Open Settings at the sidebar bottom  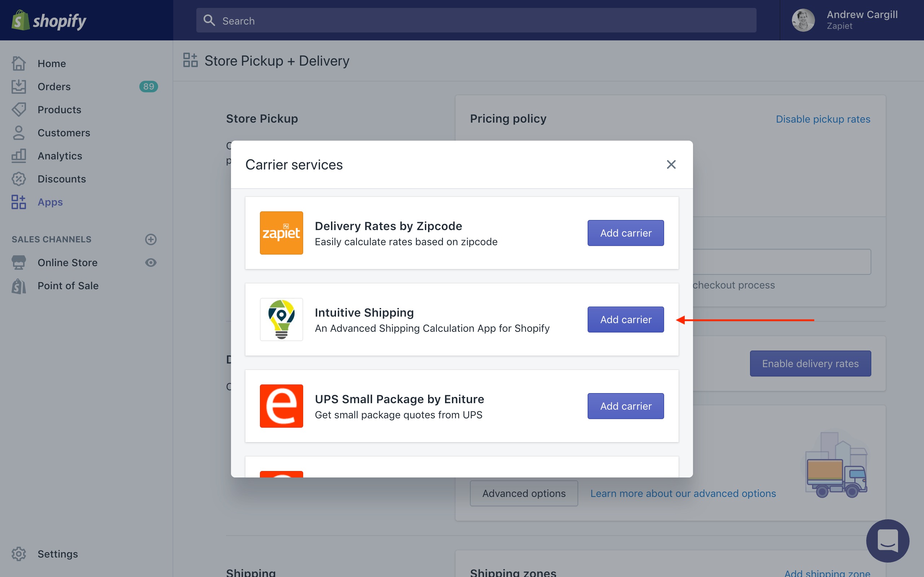pos(57,554)
